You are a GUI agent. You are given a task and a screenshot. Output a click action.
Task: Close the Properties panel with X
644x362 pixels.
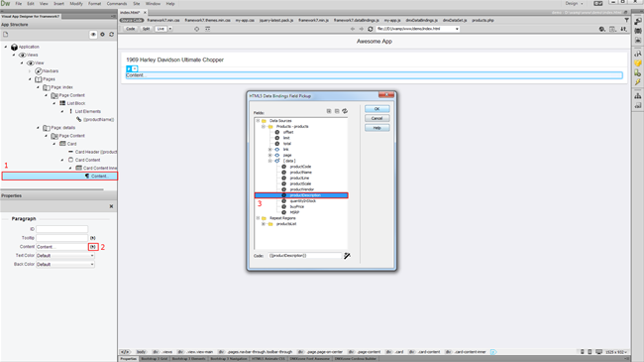pyautogui.click(x=111, y=206)
